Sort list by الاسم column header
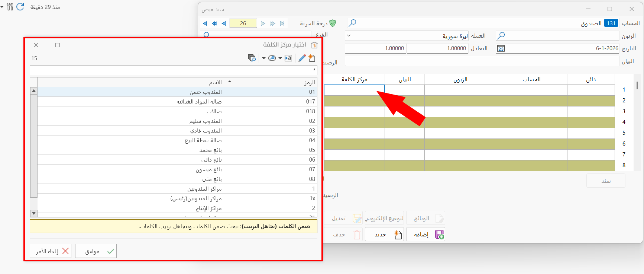 pyautogui.click(x=131, y=82)
